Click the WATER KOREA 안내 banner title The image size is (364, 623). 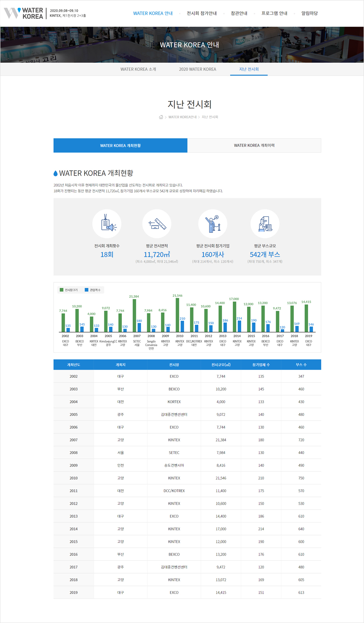190,45
